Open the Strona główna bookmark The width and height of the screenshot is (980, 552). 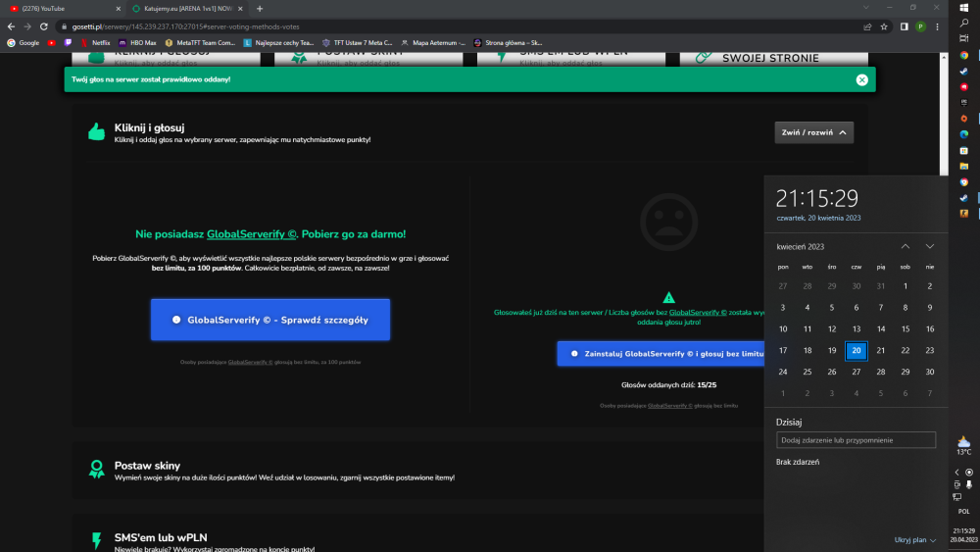click(x=508, y=43)
